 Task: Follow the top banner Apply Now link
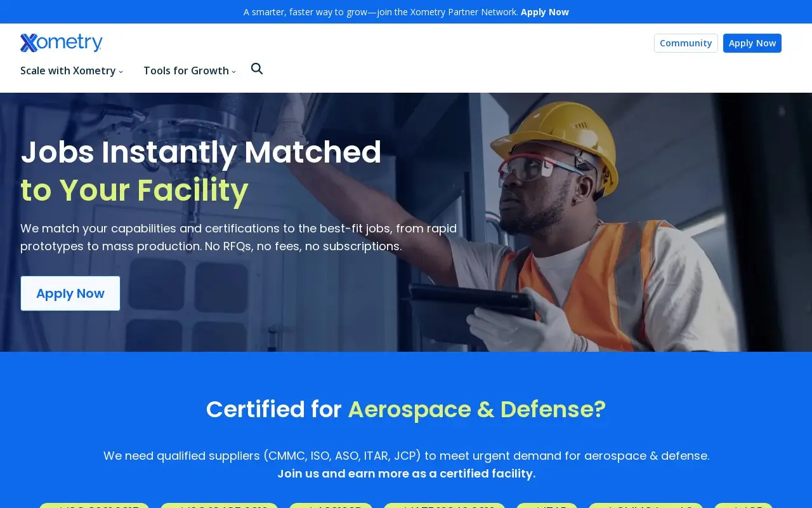click(x=545, y=12)
